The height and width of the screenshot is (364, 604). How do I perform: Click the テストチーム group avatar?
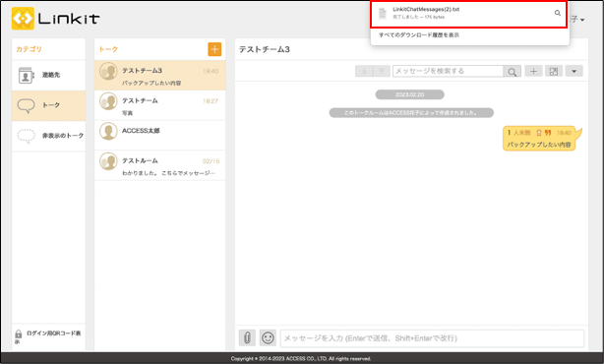point(108,101)
